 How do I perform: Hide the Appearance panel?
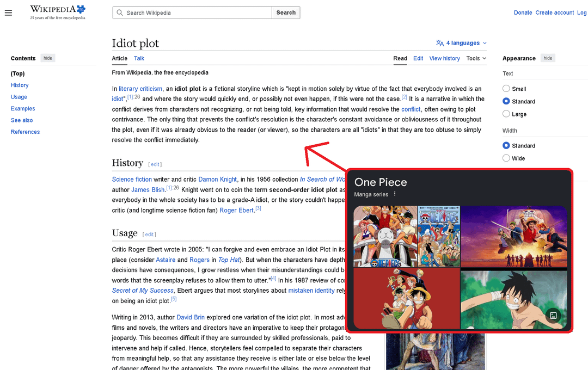(x=548, y=58)
